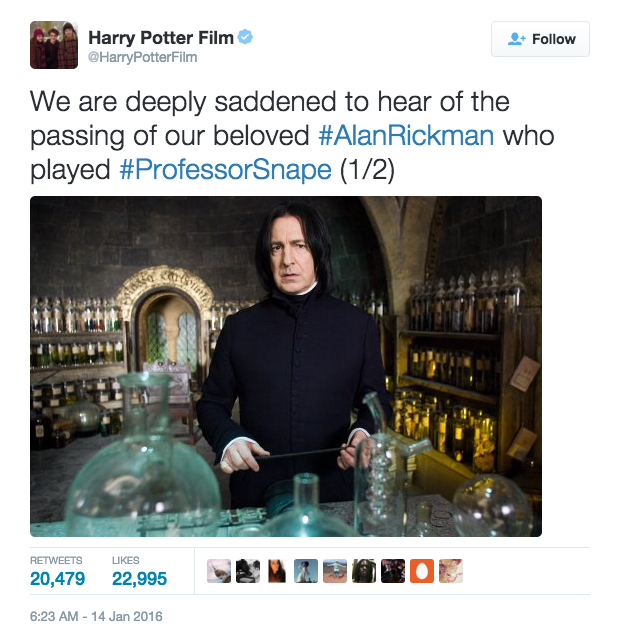This screenshot has height=631, width=617.
Task: Open the #AlanRickman hashtag
Action: click(406, 136)
